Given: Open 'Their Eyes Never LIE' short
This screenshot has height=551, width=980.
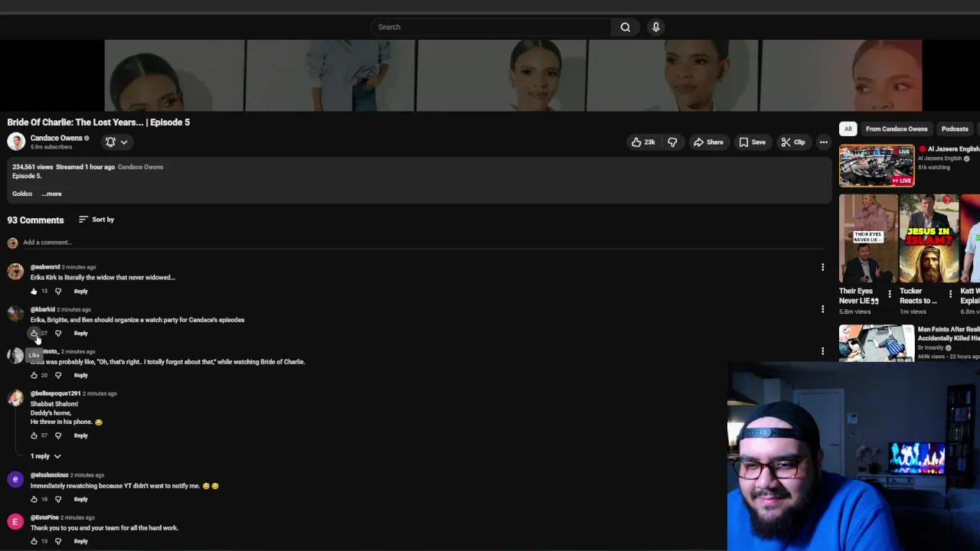Looking at the screenshot, I should (868, 239).
